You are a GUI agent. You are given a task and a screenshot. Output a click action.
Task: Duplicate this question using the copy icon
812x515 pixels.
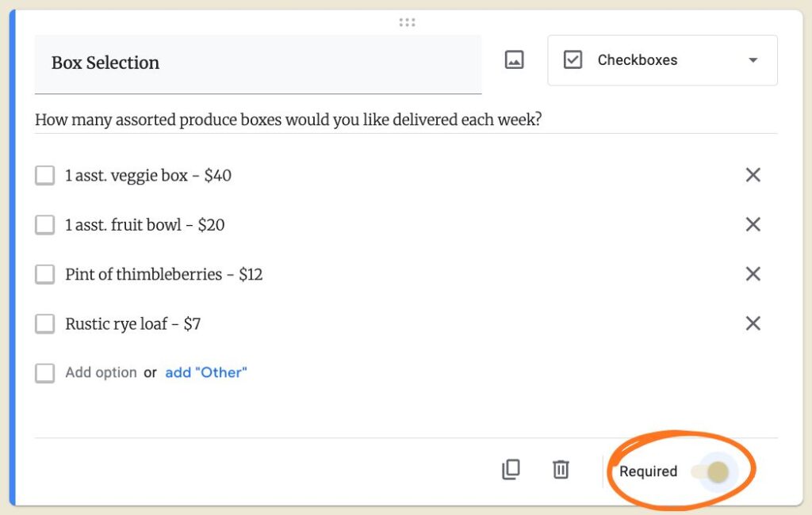511,470
